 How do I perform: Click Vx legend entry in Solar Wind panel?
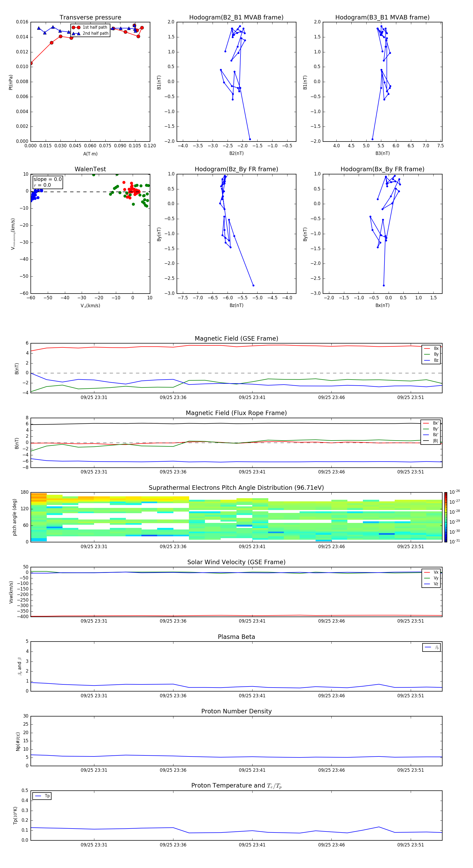[431, 572]
